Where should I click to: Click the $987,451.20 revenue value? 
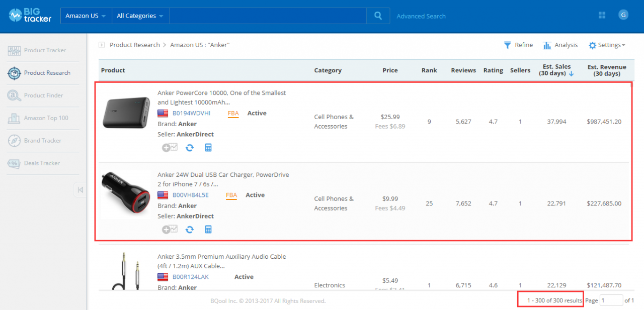click(x=604, y=122)
